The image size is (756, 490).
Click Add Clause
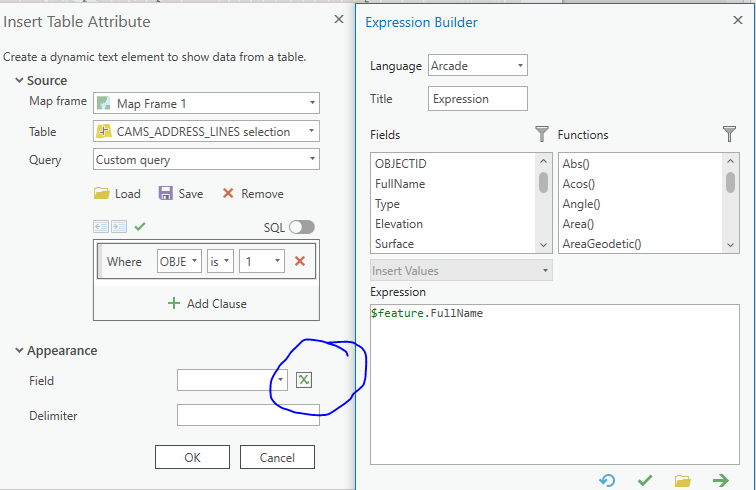[206, 303]
